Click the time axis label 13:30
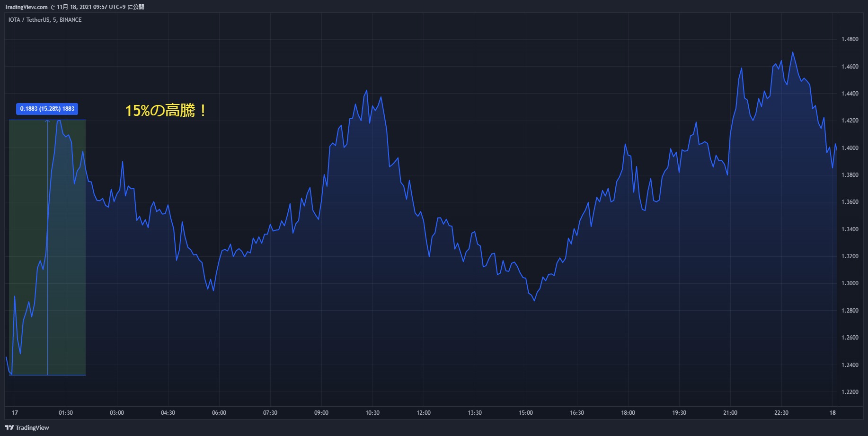The width and height of the screenshot is (868, 436). coord(475,413)
